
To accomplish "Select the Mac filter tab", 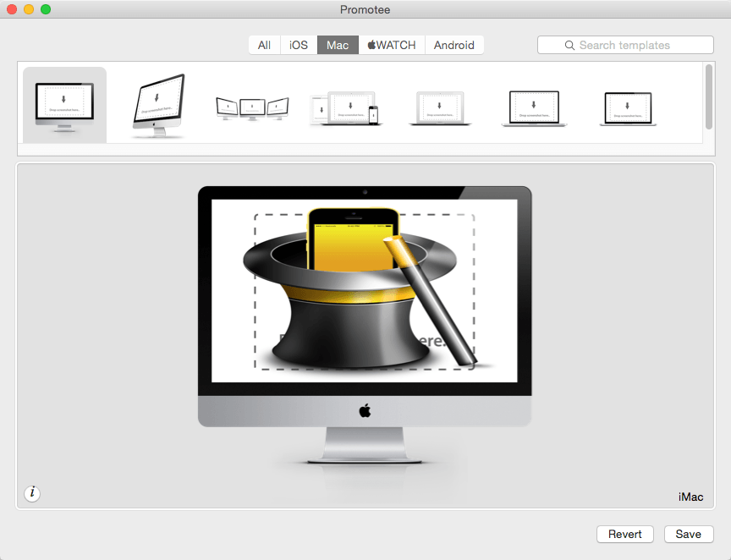I will coord(338,45).
